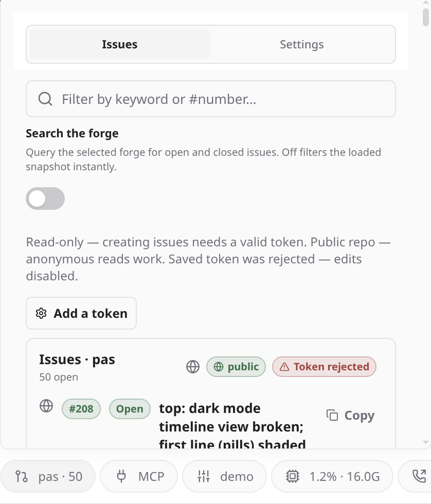Click the Add a token button
This screenshot has height=504, width=431.
(x=81, y=313)
